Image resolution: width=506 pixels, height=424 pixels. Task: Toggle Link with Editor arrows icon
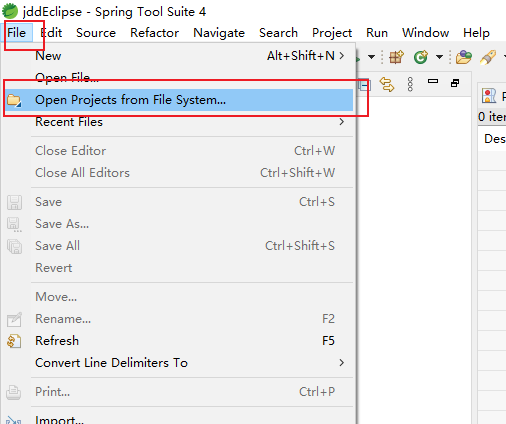pos(387,84)
